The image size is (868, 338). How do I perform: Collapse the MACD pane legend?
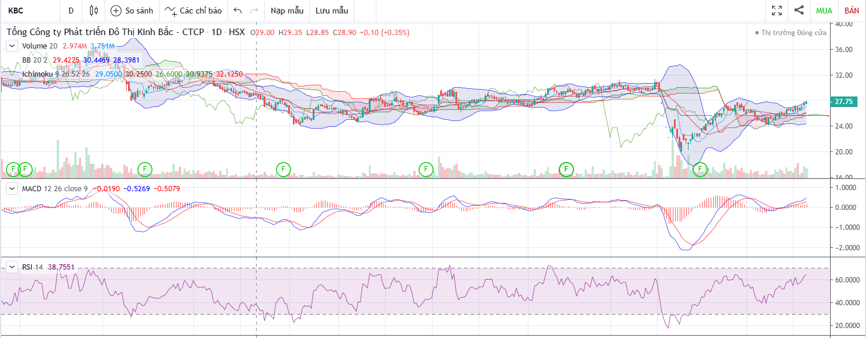[12, 188]
